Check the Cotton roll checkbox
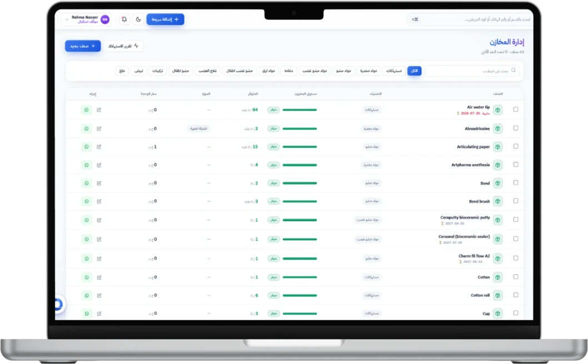588x364 pixels. coord(516,295)
